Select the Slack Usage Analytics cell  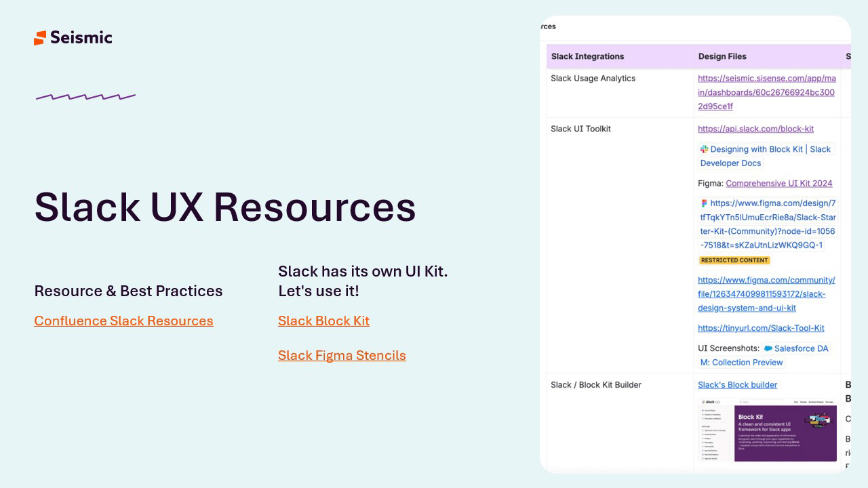[x=620, y=93]
